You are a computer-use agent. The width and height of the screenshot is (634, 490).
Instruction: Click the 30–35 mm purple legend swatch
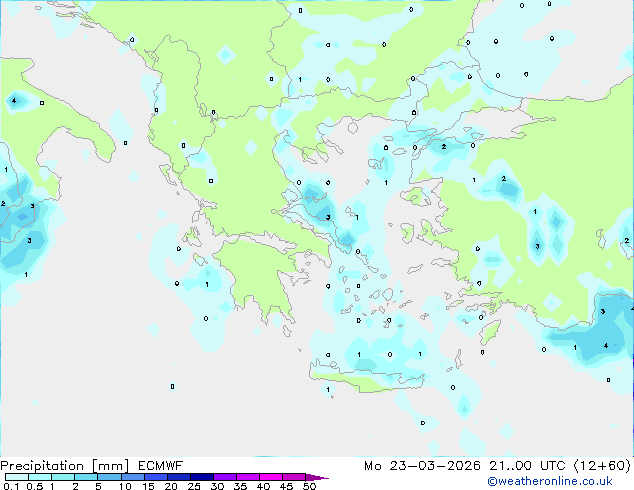tap(224, 477)
